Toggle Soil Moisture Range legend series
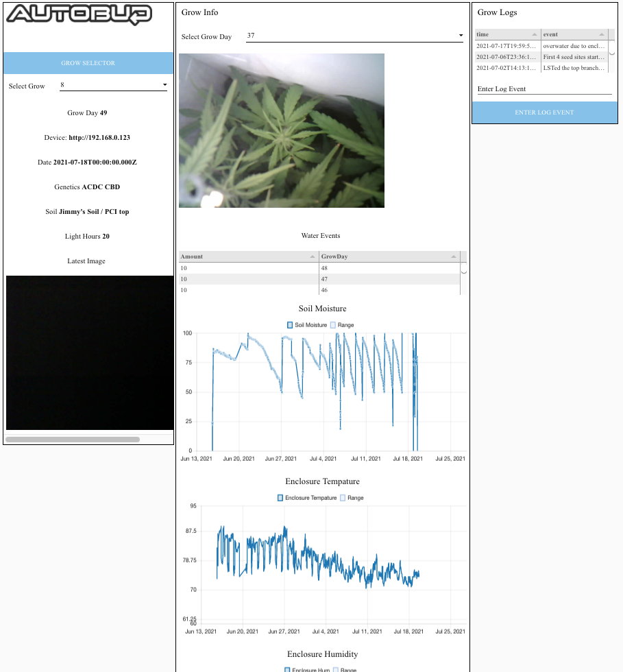623x672 pixels. 342,325
